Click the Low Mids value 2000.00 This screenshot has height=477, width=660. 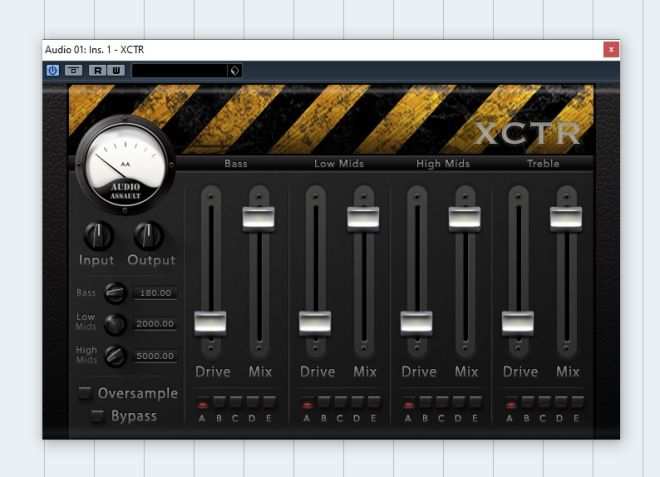(155, 324)
